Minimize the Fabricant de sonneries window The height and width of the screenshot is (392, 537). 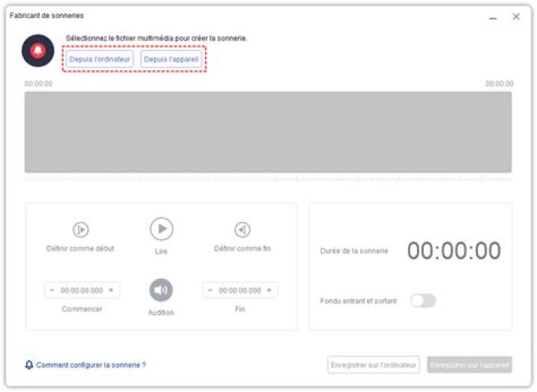click(x=493, y=16)
